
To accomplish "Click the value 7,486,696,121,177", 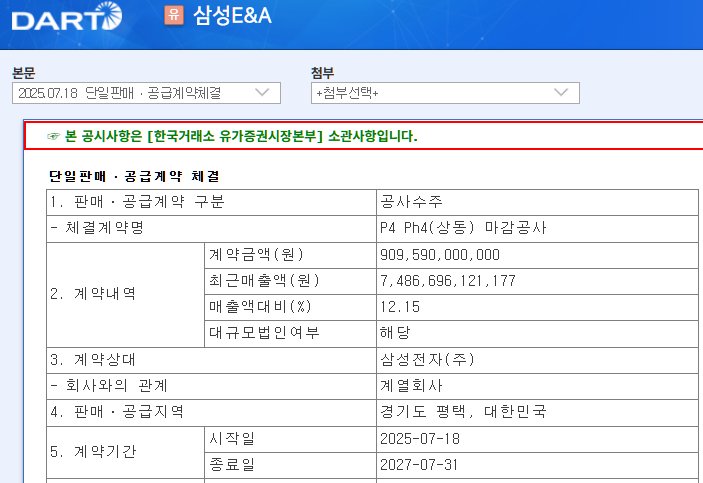I will click(x=448, y=281).
